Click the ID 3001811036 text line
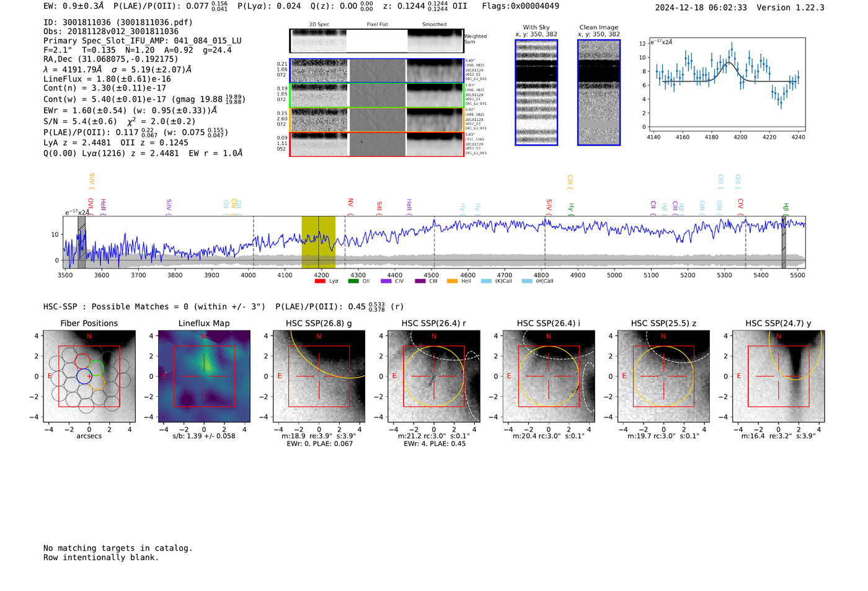The width and height of the screenshot is (868, 591). (118, 22)
